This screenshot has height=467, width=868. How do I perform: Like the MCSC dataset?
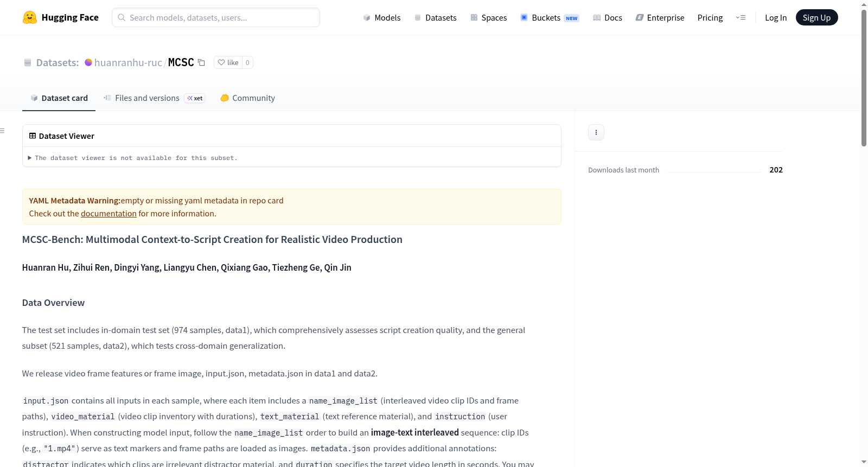coord(228,62)
